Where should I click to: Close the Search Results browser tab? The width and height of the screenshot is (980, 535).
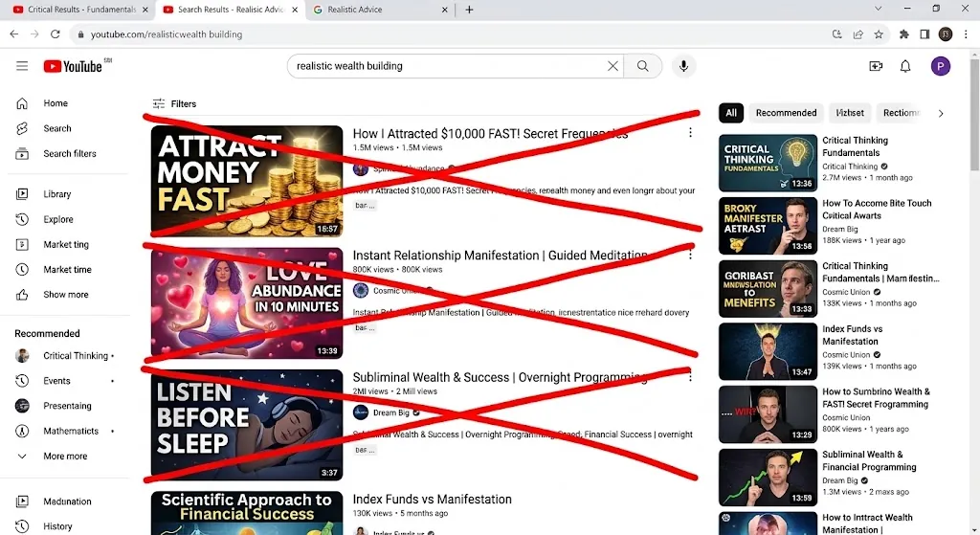pyautogui.click(x=295, y=10)
